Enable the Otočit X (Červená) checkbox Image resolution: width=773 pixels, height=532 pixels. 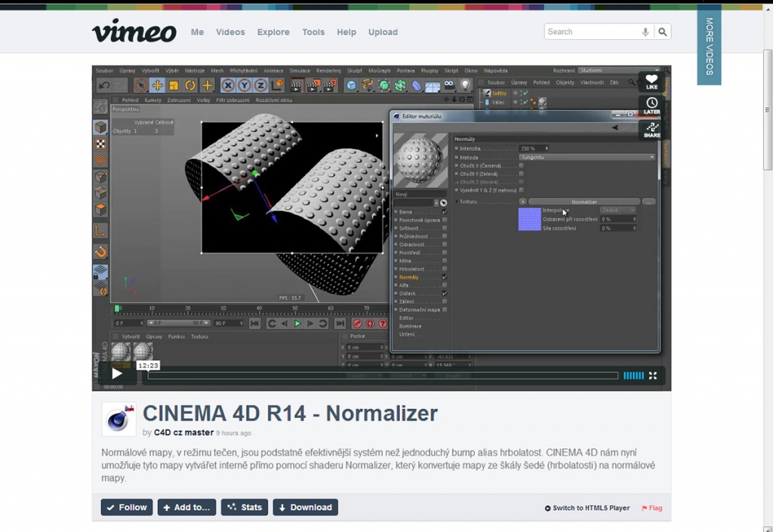coord(521,165)
